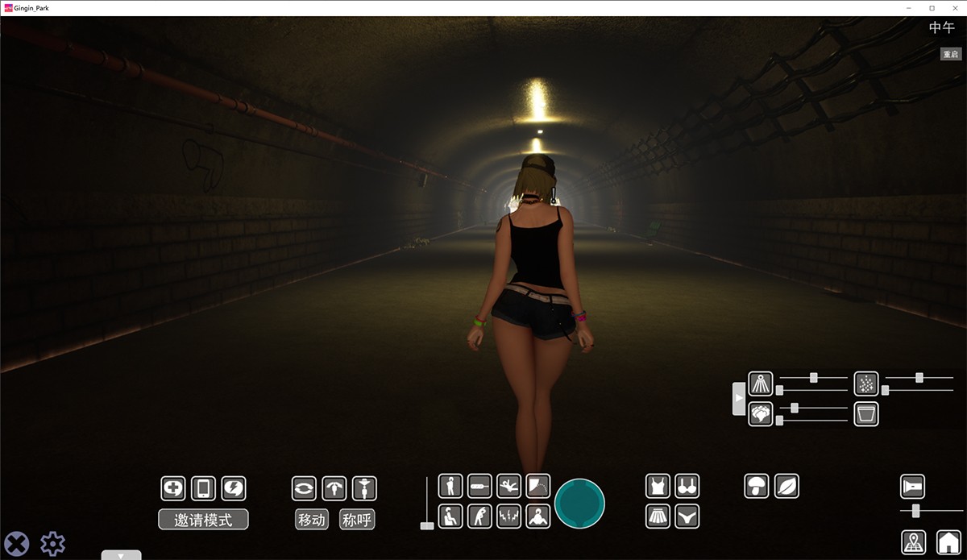Expand the bottom panel down-arrow tab
The width and height of the screenshot is (967, 560).
(x=122, y=554)
